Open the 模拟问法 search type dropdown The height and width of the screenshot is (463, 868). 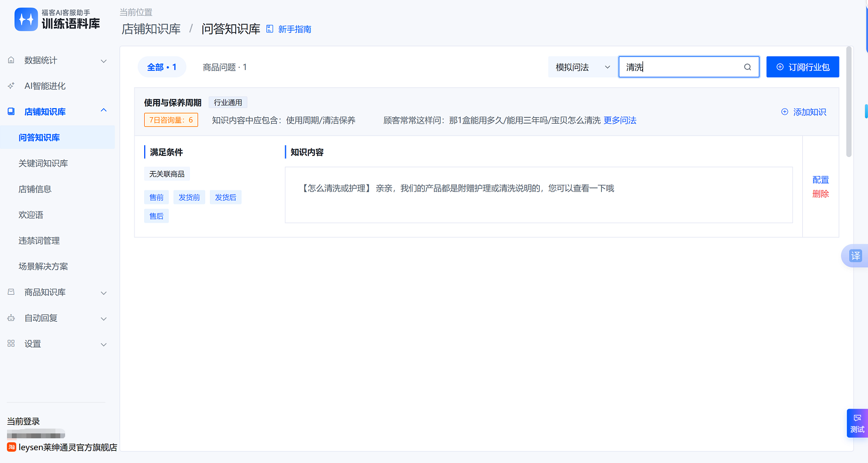pyautogui.click(x=583, y=67)
